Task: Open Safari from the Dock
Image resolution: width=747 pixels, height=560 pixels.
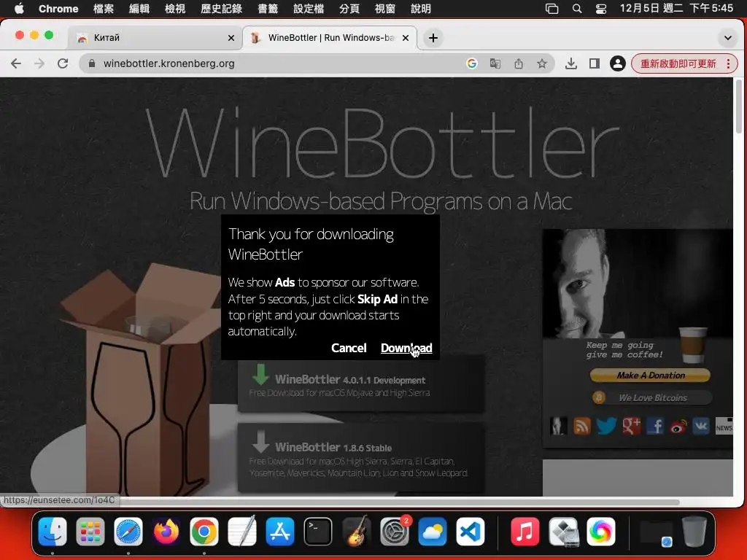Action: pyautogui.click(x=128, y=532)
